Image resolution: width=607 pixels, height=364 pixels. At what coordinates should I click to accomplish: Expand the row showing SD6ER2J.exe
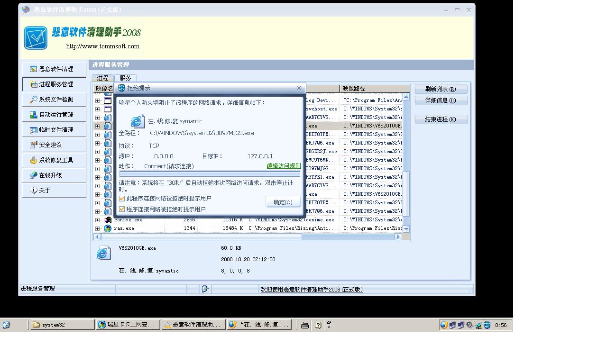tap(98, 152)
